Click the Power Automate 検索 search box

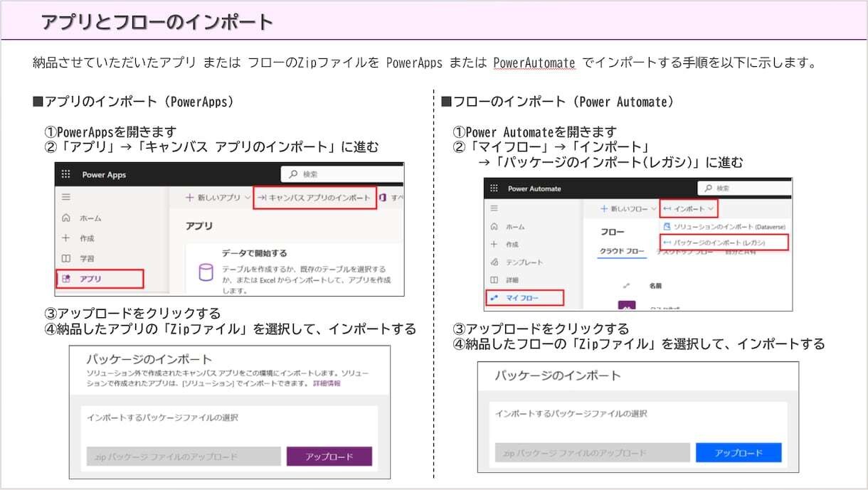[x=743, y=188]
